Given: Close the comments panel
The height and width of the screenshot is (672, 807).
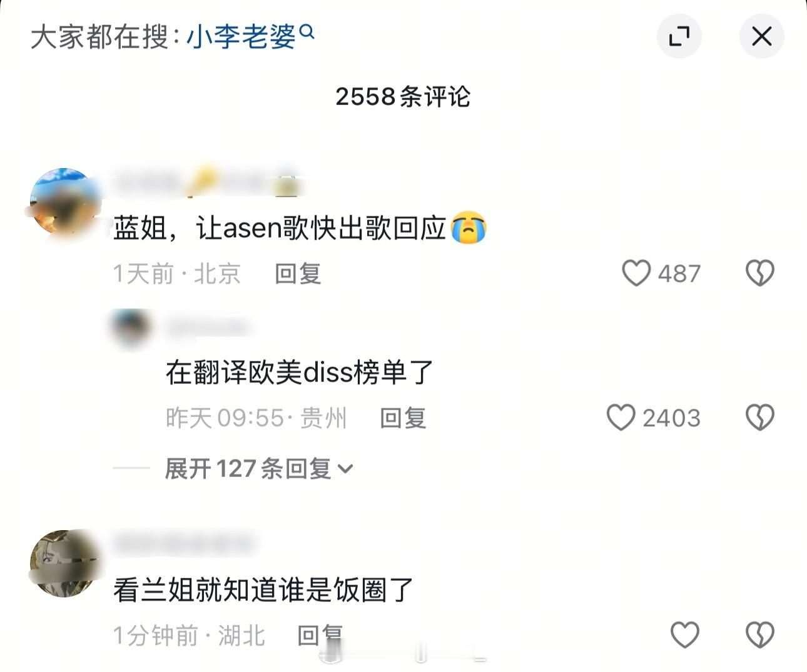Looking at the screenshot, I should tap(761, 36).
